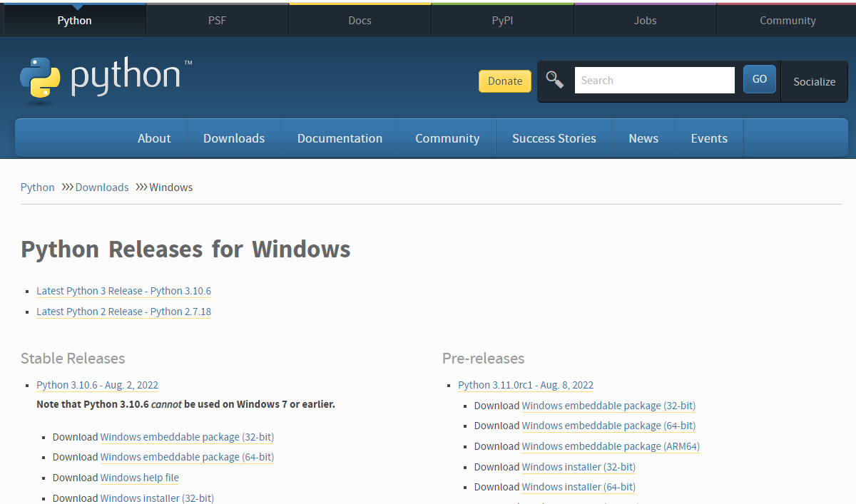The width and height of the screenshot is (856, 504).
Task: Click the Donate button
Action: pos(505,81)
